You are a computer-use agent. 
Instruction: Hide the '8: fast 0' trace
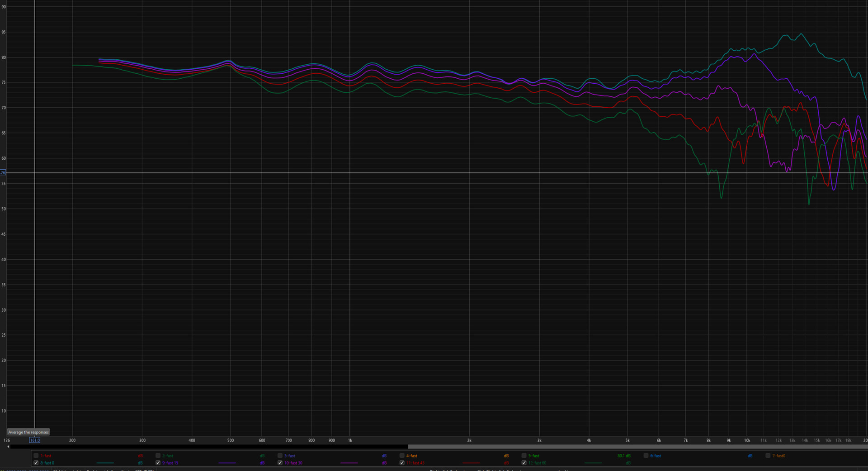pos(36,463)
